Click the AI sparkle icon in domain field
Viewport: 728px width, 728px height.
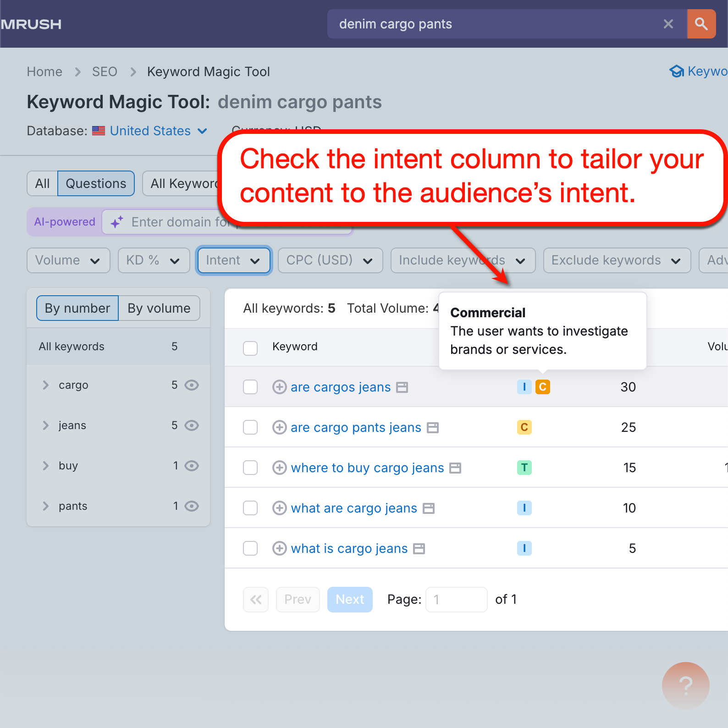coord(117,222)
